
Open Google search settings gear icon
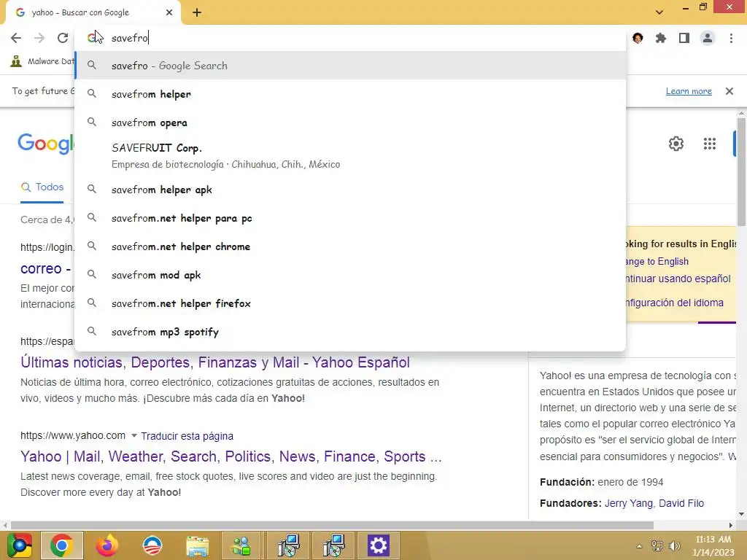676,144
